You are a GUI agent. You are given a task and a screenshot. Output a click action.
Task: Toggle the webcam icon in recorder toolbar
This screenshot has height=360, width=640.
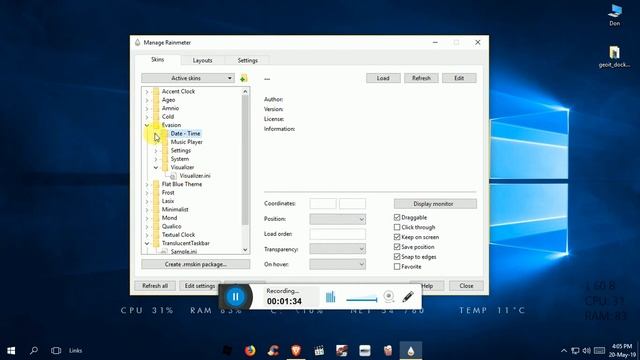389,296
